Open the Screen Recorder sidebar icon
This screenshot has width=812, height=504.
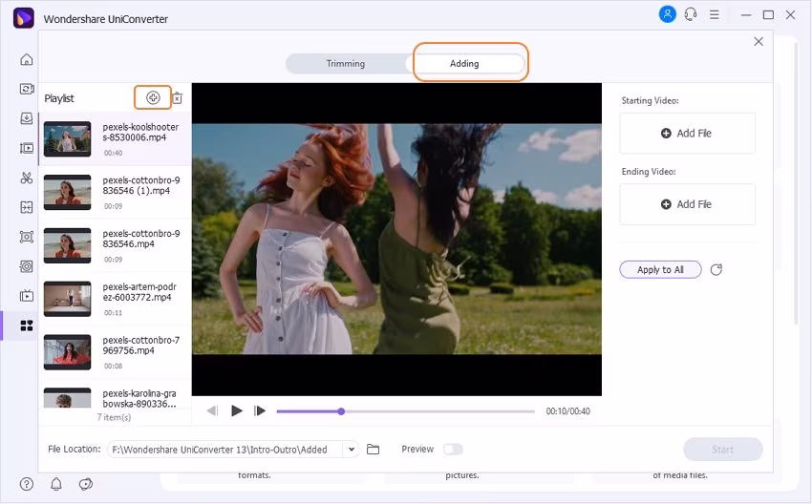(x=27, y=237)
